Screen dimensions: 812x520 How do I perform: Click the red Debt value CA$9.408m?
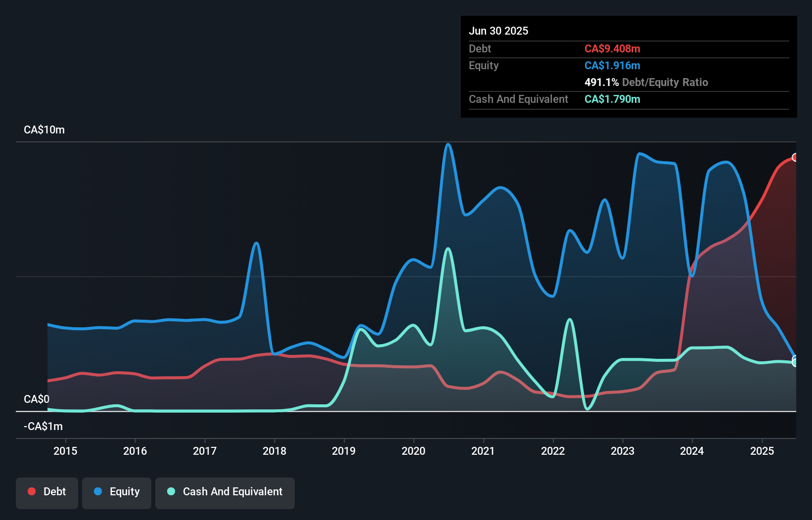612,48
